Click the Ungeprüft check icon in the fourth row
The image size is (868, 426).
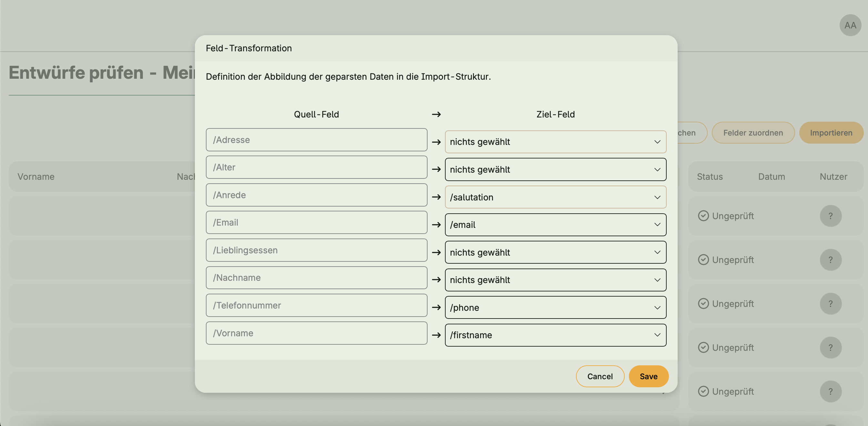coord(703,348)
